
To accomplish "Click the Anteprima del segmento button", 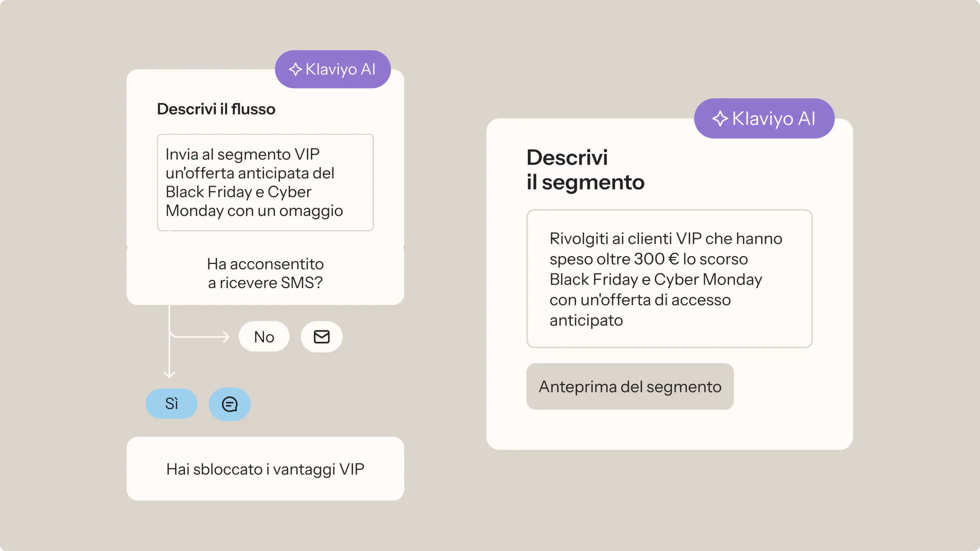I will [x=630, y=386].
